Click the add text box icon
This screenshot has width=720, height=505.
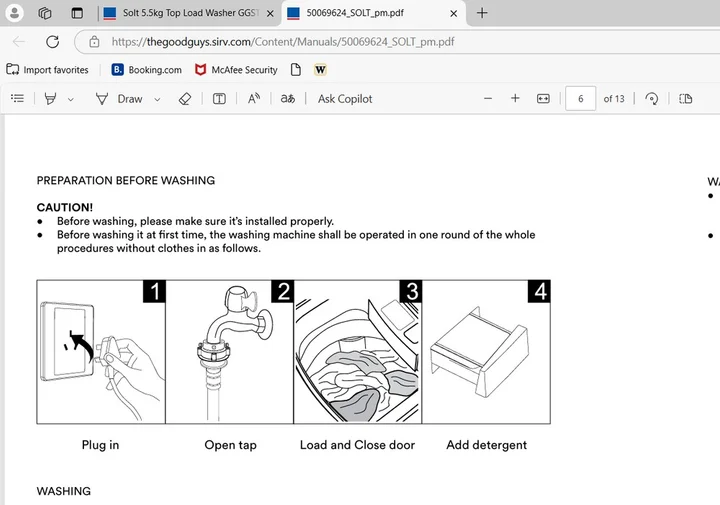click(220, 99)
